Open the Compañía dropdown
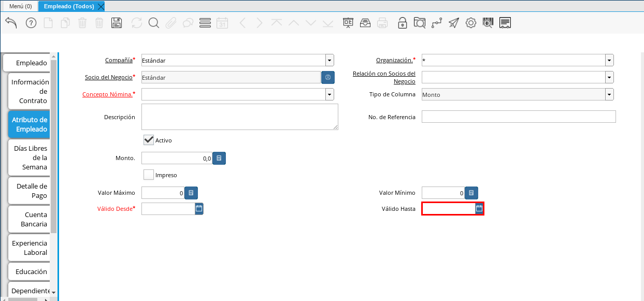The width and height of the screenshot is (644, 301). (330, 60)
